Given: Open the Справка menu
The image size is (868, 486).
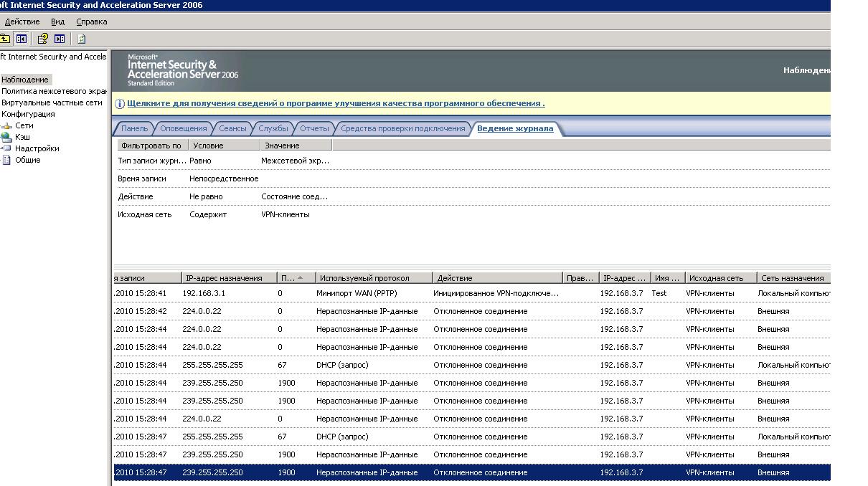Looking at the screenshot, I should [92, 22].
